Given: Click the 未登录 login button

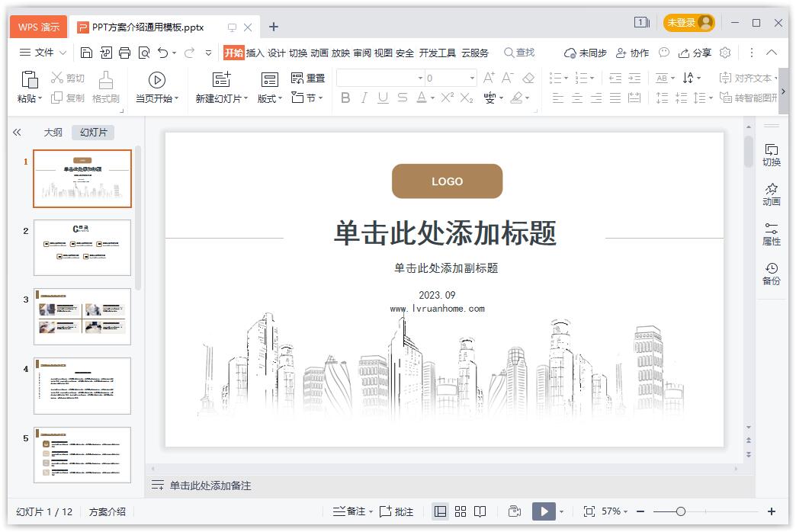Looking at the screenshot, I should point(688,23).
